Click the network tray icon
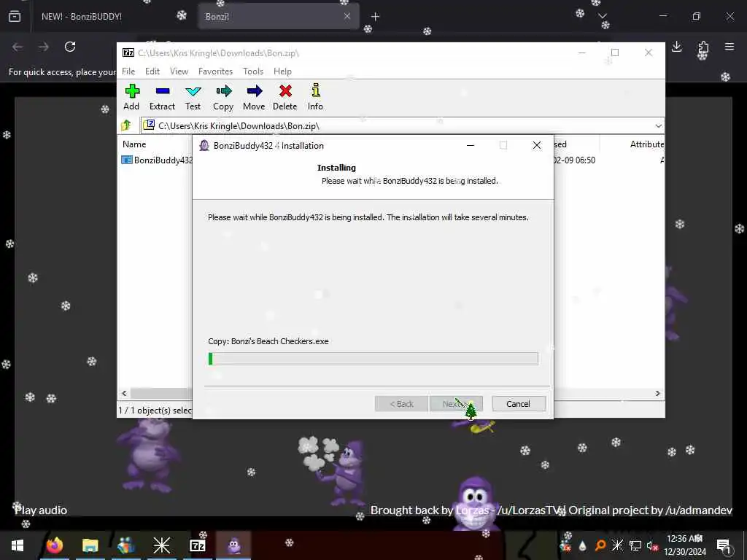The width and height of the screenshot is (747, 560). coord(635,545)
